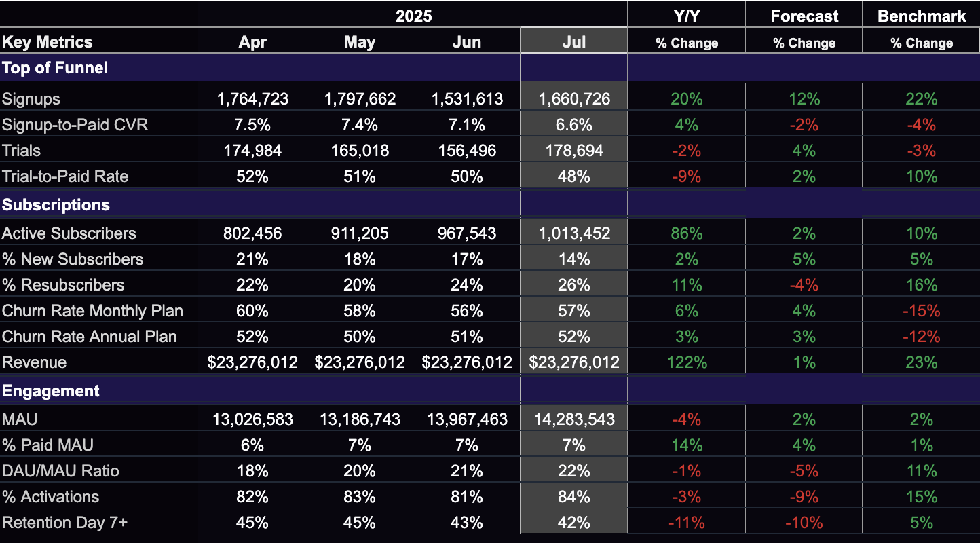The height and width of the screenshot is (543, 980).
Task: Select June Active Subscribers 967,543
Action: [467, 233]
